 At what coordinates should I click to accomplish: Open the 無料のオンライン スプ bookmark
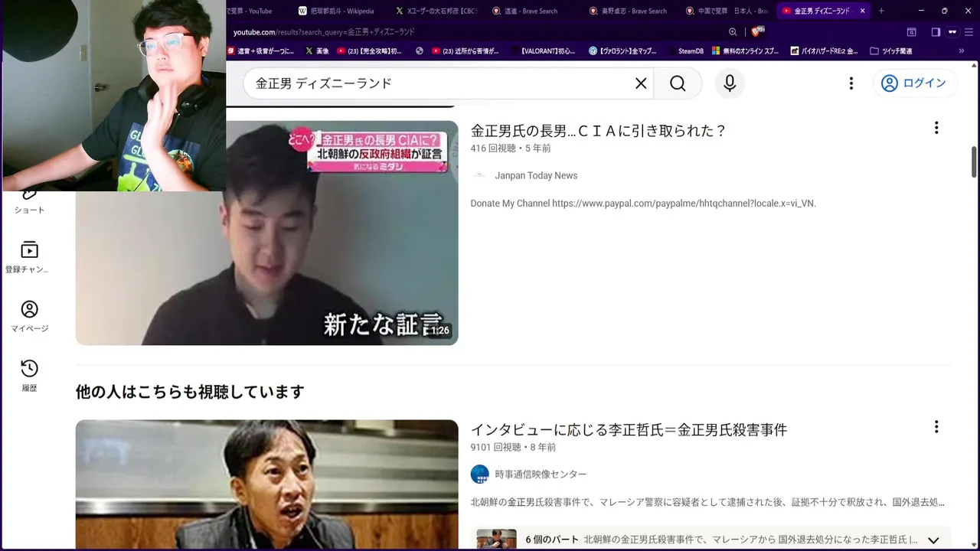coord(746,51)
